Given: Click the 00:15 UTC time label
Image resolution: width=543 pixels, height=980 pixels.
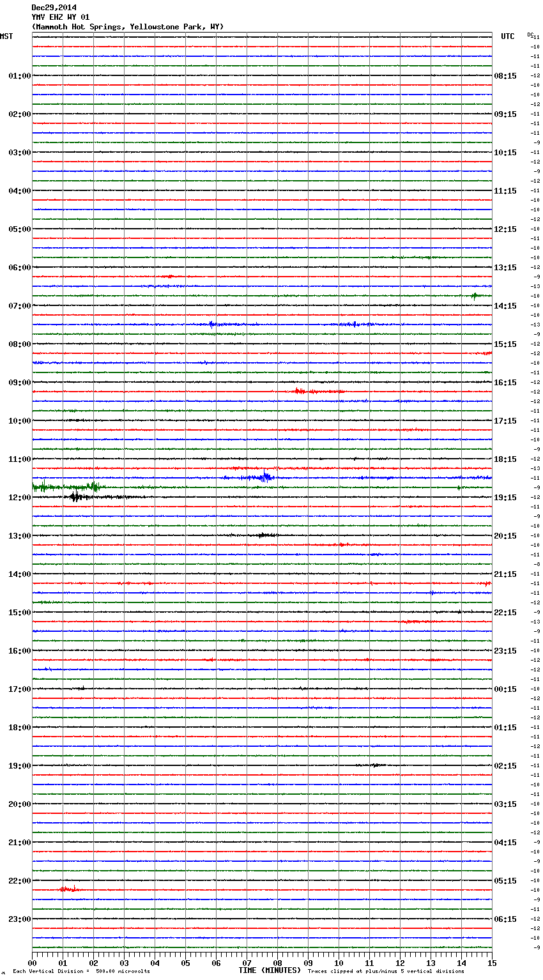Looking at the screenshot, I should tap(505, 689).
